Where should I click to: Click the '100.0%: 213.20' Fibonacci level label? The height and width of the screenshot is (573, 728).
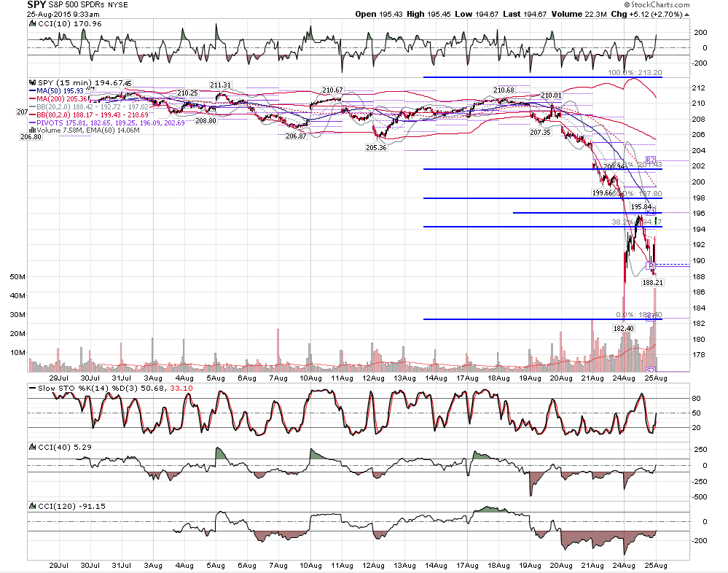point(635,73)
